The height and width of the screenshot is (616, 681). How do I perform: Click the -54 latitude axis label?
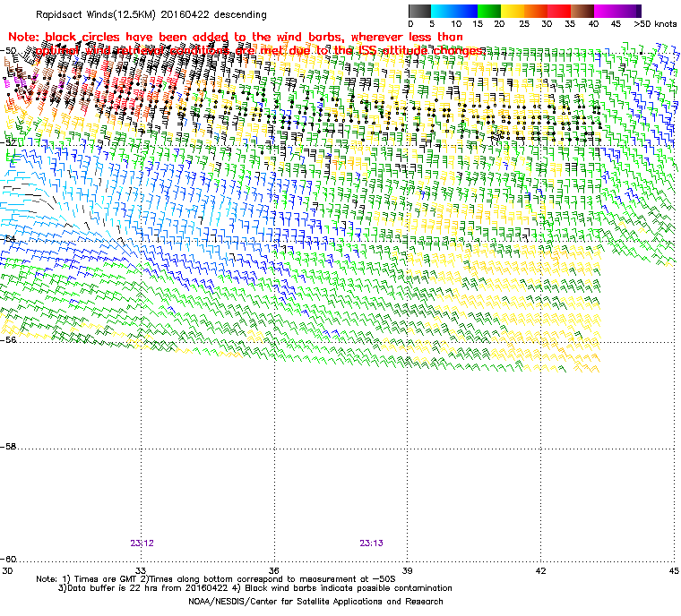9,239
